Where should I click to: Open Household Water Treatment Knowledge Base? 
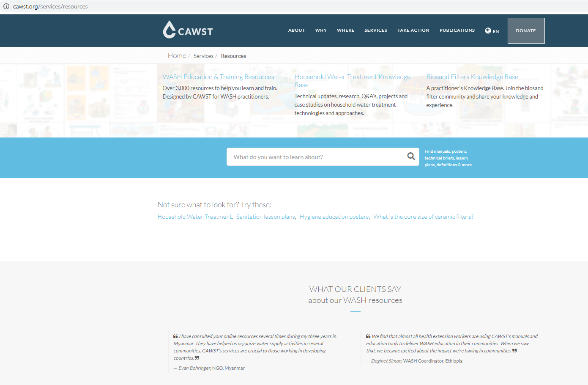(x=353, y=81)
